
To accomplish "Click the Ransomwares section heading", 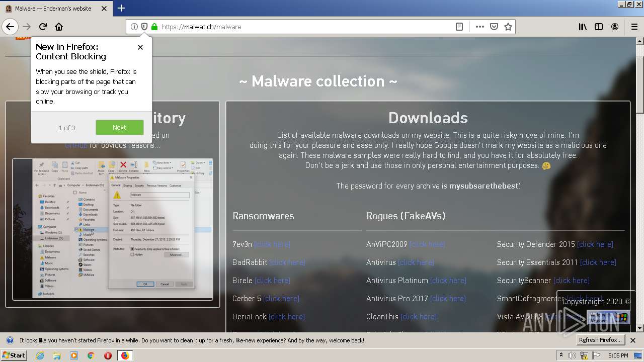I will (263, 216).
